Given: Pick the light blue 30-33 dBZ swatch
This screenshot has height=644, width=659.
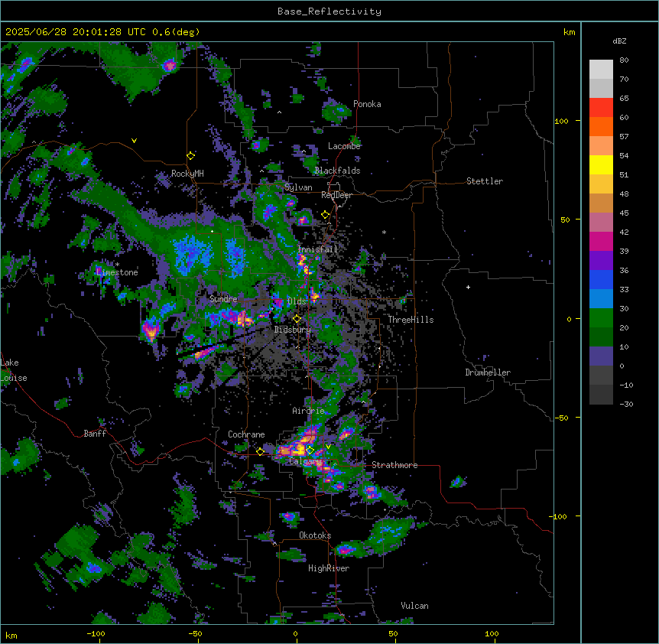Looking at the screenshot, I should pos(601,298).
